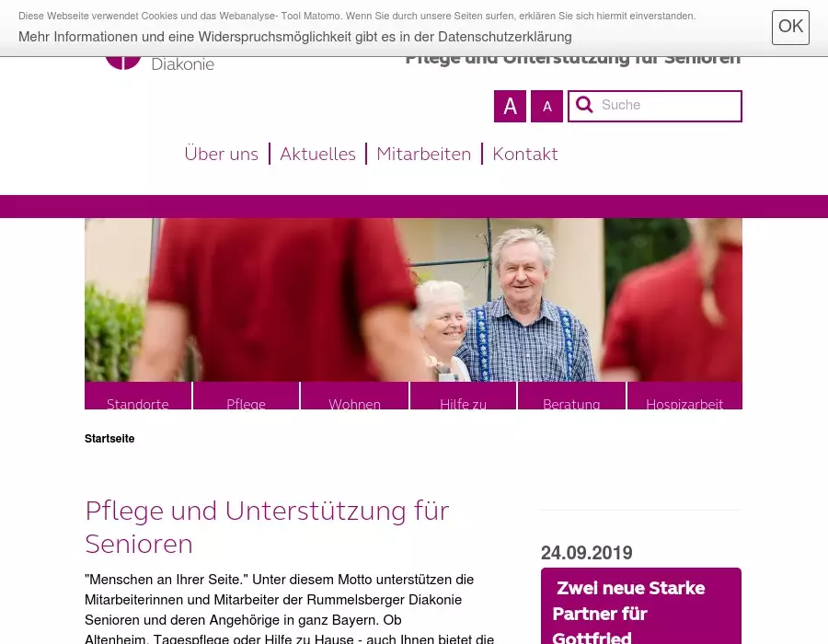828x644 pixels.
Task: Click the large A font-size icon
Action: click(x=510, y=106)
